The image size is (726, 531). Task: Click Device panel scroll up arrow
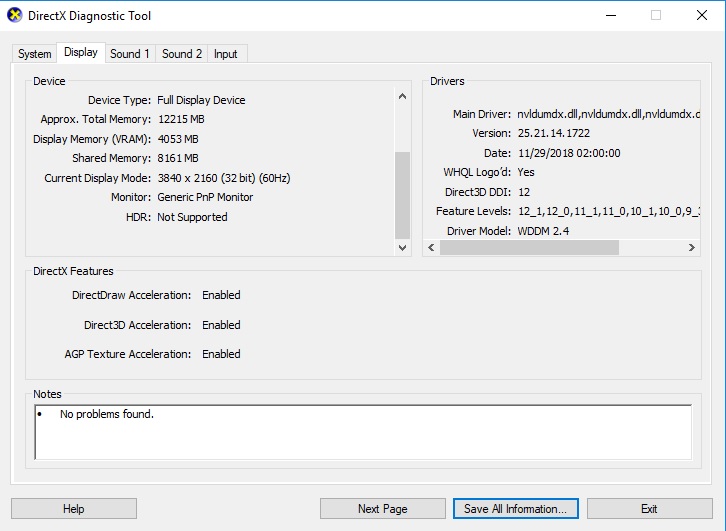coord(402,96)
